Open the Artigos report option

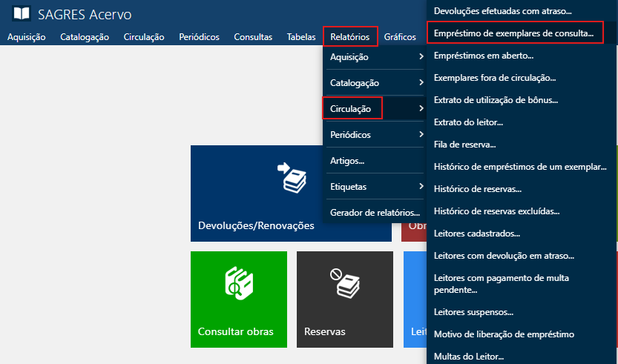tap(346, 161)
